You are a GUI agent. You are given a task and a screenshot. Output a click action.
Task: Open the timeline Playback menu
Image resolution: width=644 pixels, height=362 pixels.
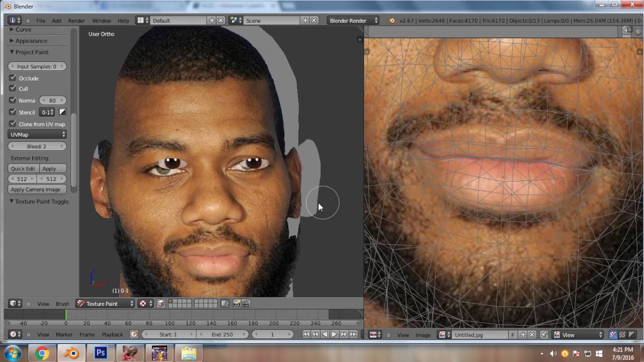click(x=112, y=334)
